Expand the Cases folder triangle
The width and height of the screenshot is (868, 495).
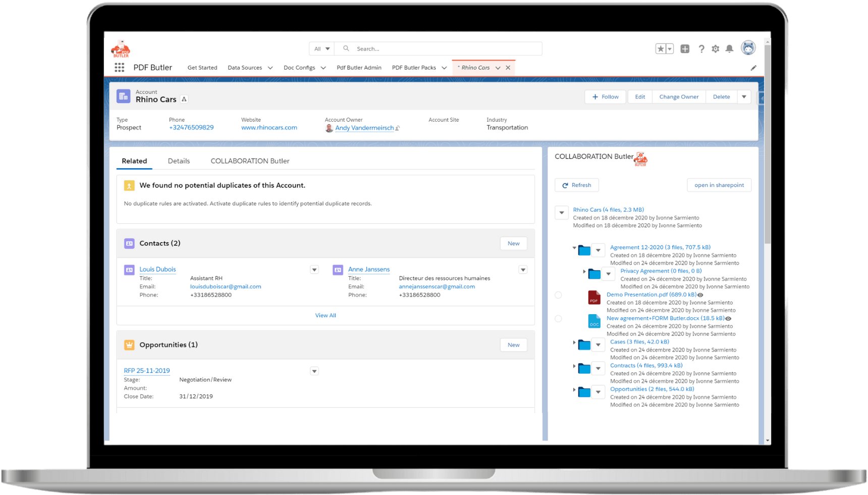tap(574, 342)
